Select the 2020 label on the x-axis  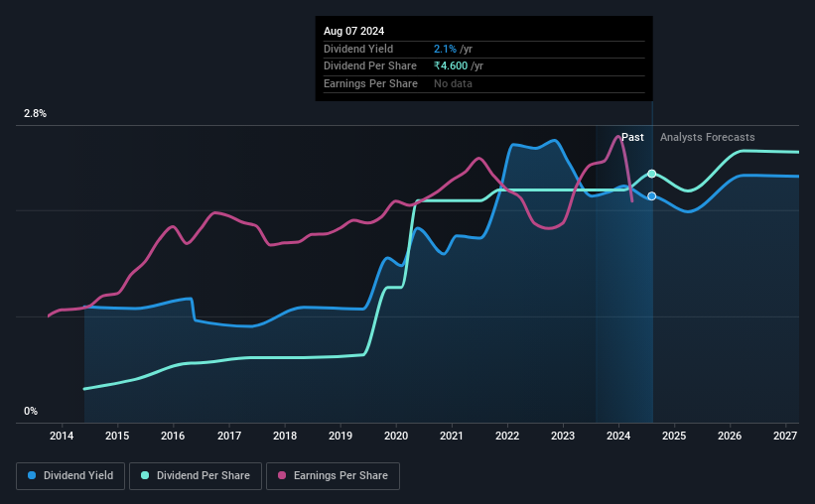(x=396, y=436)
